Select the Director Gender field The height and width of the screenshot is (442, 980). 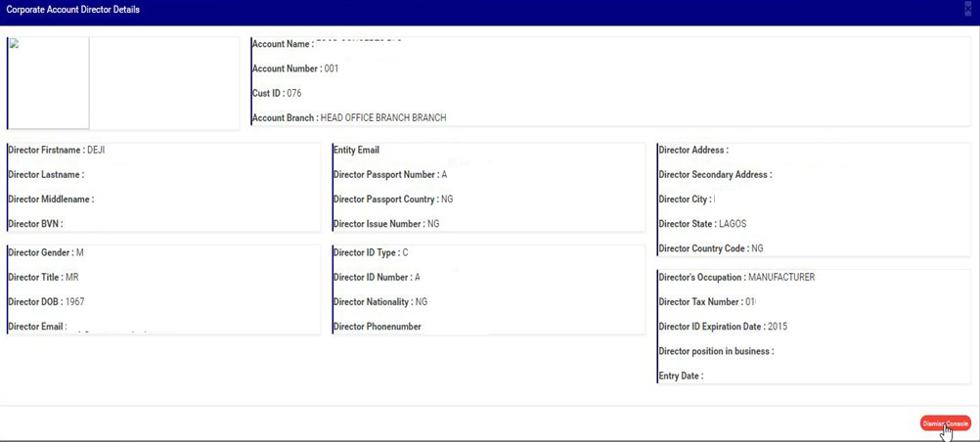46,253
